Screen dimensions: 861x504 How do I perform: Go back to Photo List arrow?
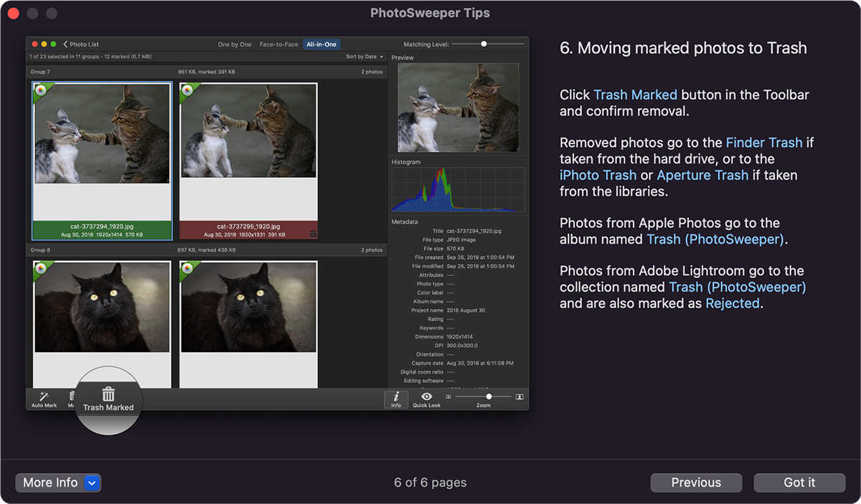(66, 44)
